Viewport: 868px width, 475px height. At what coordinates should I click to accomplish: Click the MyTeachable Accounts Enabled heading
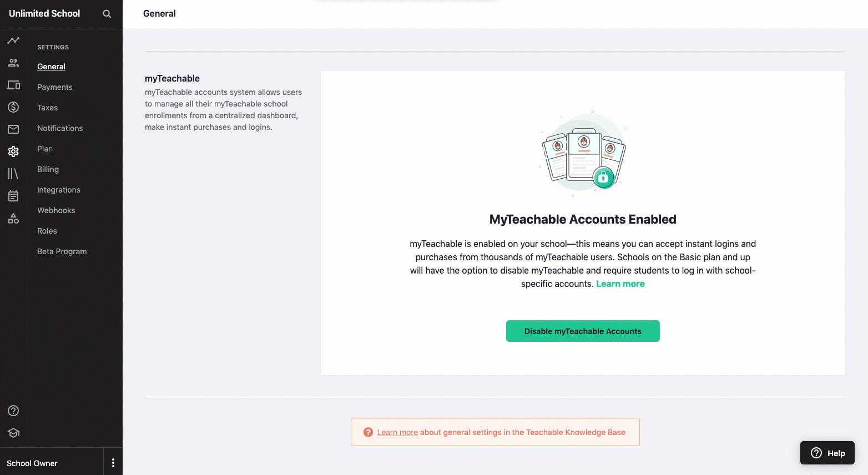point(583,219)
